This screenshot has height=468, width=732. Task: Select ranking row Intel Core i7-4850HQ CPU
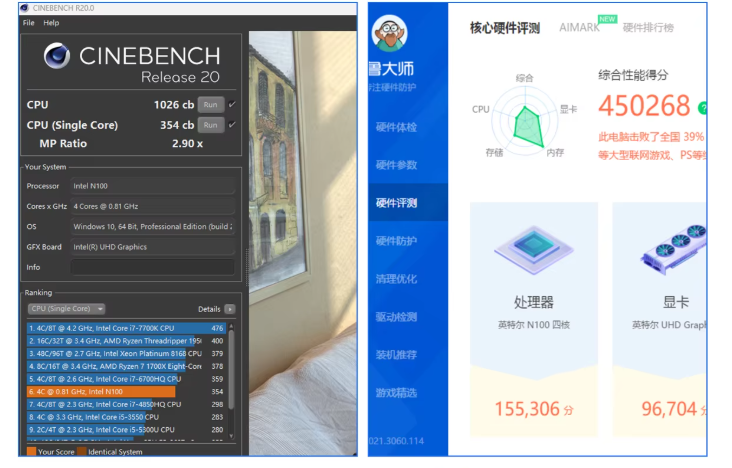(x=126, y=404)
